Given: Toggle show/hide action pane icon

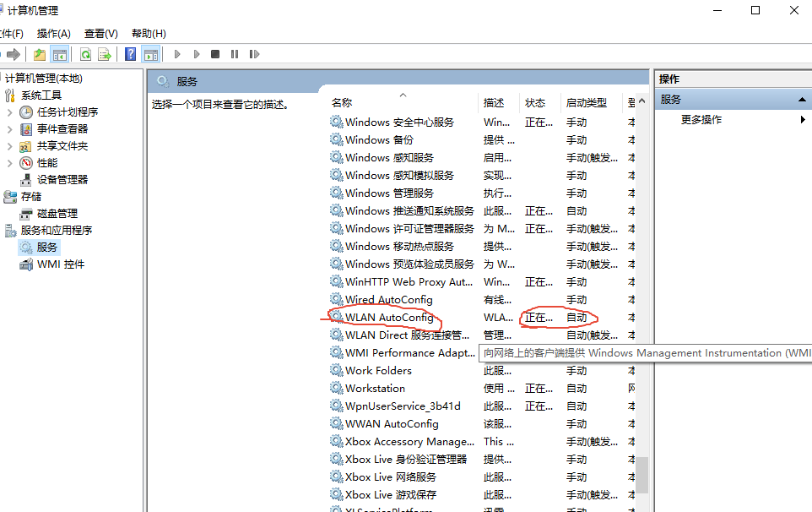Looking at the screenshot, I should point(151,54).
